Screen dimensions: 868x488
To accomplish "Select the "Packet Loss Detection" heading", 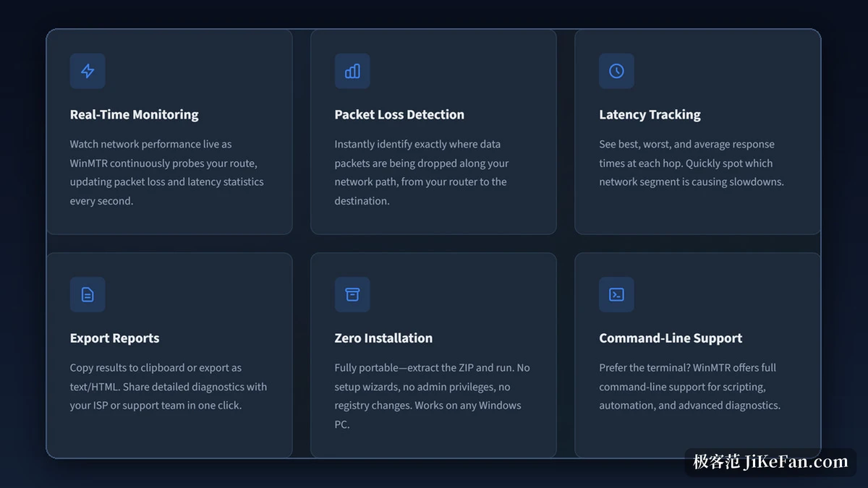I will click(x=399, y=114).
